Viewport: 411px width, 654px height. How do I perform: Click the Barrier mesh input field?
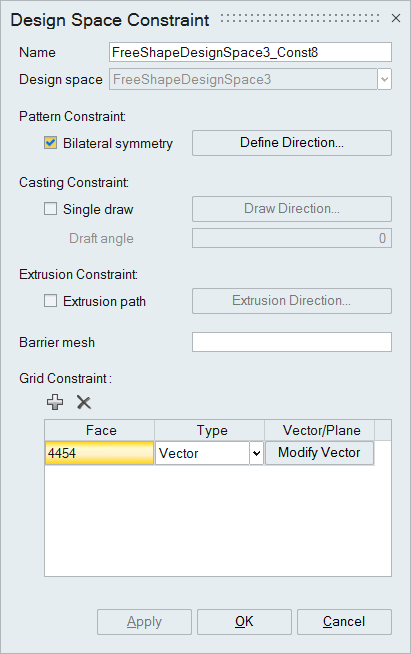point(292,342)
